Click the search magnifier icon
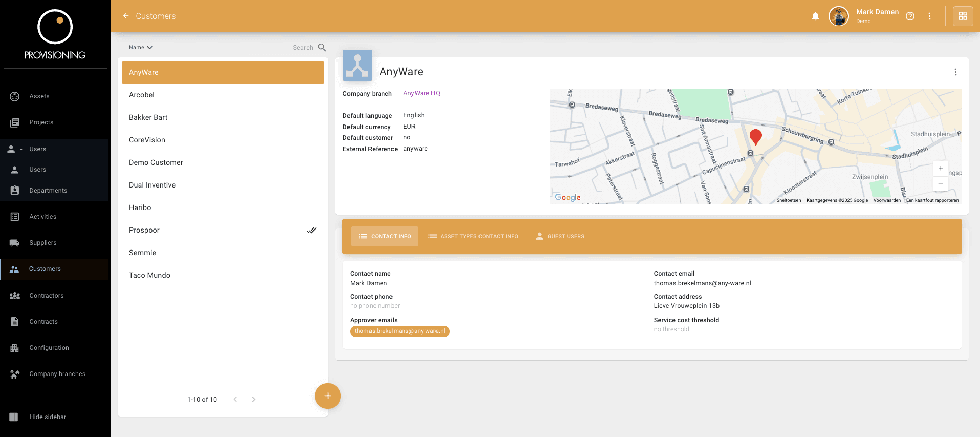 [x=322, y=47]
